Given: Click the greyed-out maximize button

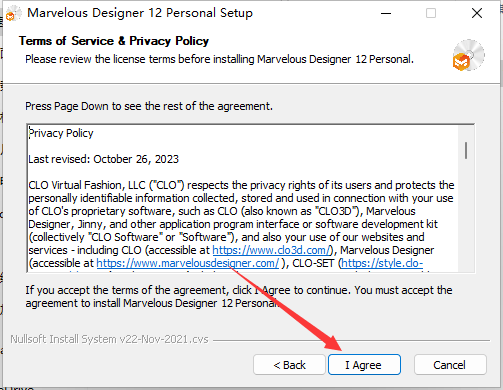Looking at the screenshot, I should click(431, 13).
